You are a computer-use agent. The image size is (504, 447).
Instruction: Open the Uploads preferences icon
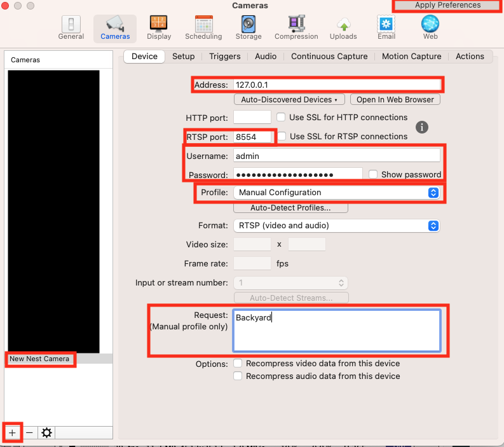(x=343, y=27)
